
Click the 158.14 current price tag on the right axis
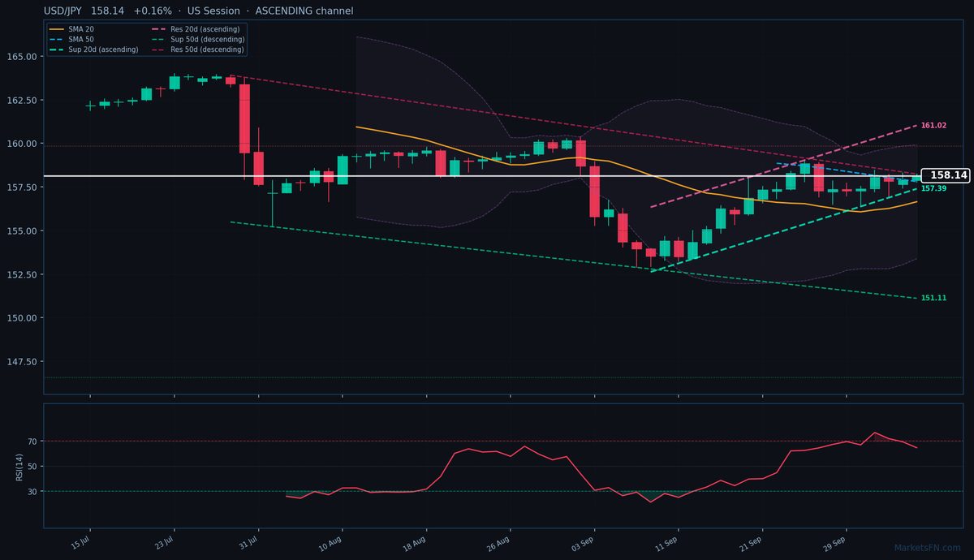point(946,175)
